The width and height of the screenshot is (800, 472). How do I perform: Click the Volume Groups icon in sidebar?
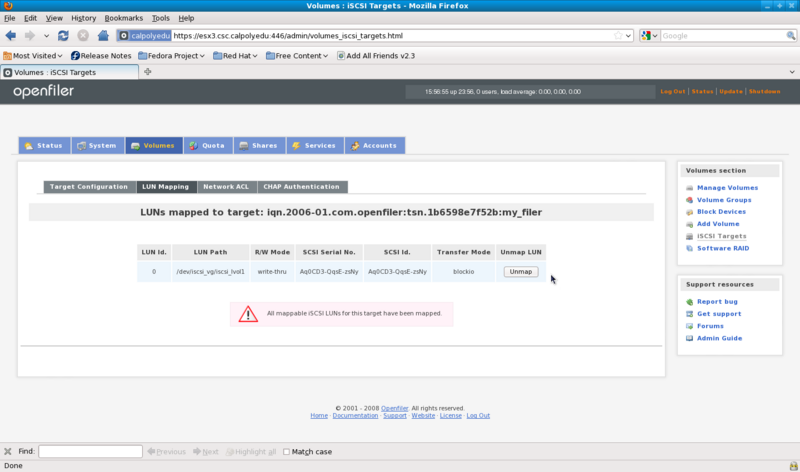[689, 200]
